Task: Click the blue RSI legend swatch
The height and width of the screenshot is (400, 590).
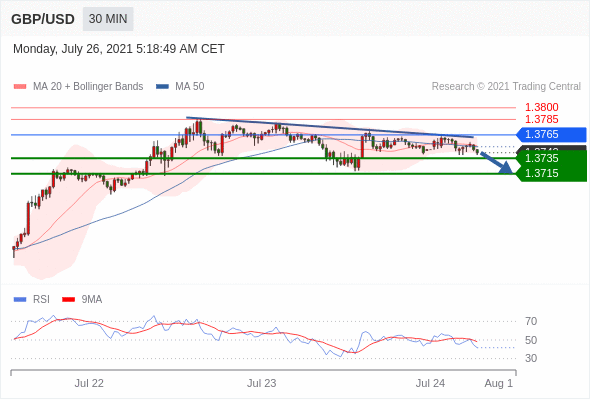Action: coord(20,300)
